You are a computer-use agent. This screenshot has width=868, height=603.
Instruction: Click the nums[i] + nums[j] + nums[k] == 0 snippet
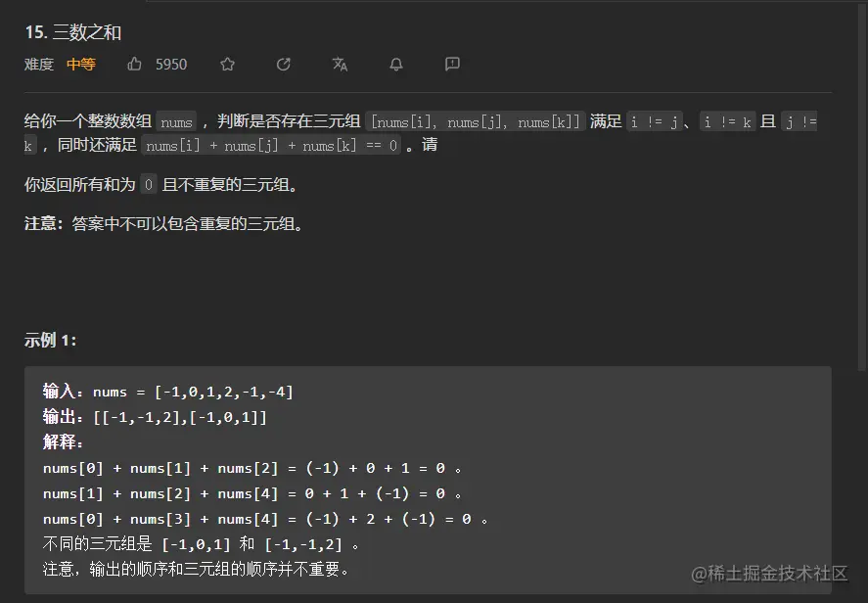point(272,145)
